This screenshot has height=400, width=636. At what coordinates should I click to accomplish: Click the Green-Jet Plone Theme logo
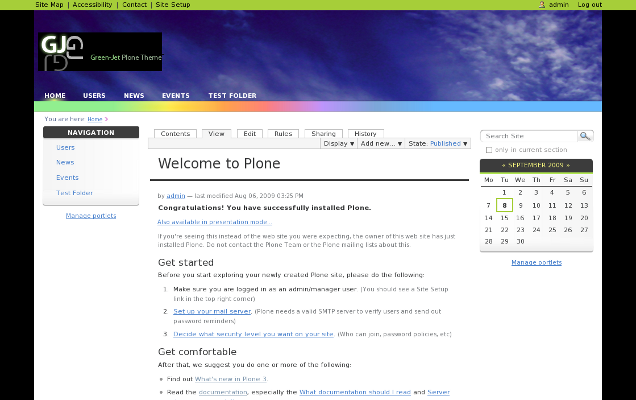click(x=100, y=52)
